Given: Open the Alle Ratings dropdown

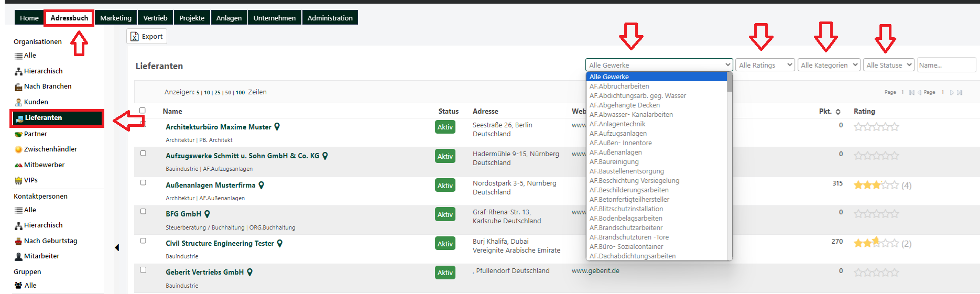Looking at the screenshot, I should point(765,65).
